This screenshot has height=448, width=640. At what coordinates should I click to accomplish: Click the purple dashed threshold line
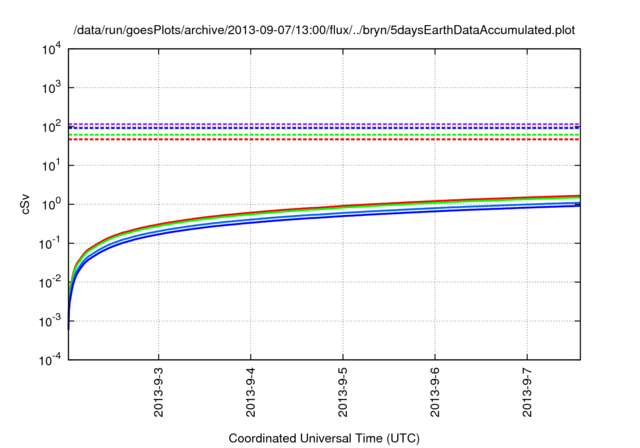(324, 124)
